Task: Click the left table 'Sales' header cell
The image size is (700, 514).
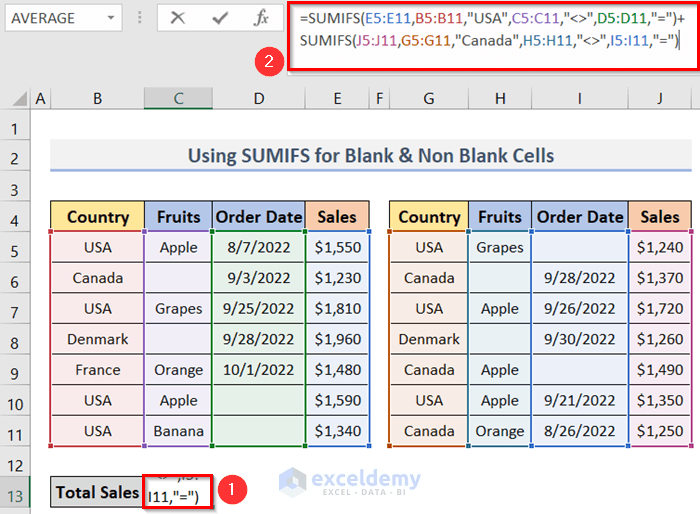Action: pos(338,217)
